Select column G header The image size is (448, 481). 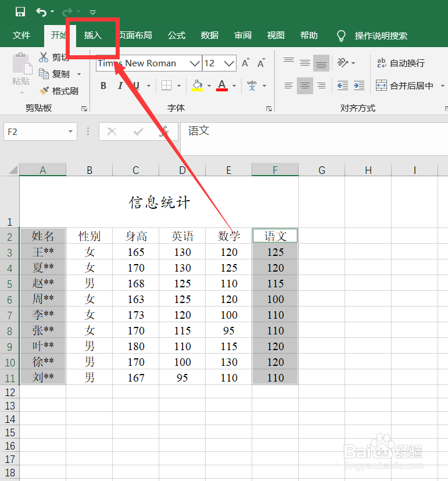pos(322,170)
